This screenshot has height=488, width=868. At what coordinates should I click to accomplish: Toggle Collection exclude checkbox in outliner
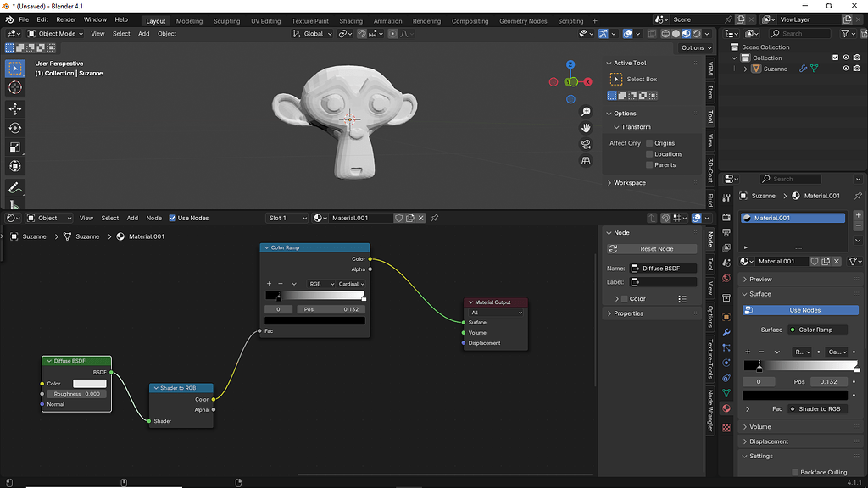[x=835, y=58]
